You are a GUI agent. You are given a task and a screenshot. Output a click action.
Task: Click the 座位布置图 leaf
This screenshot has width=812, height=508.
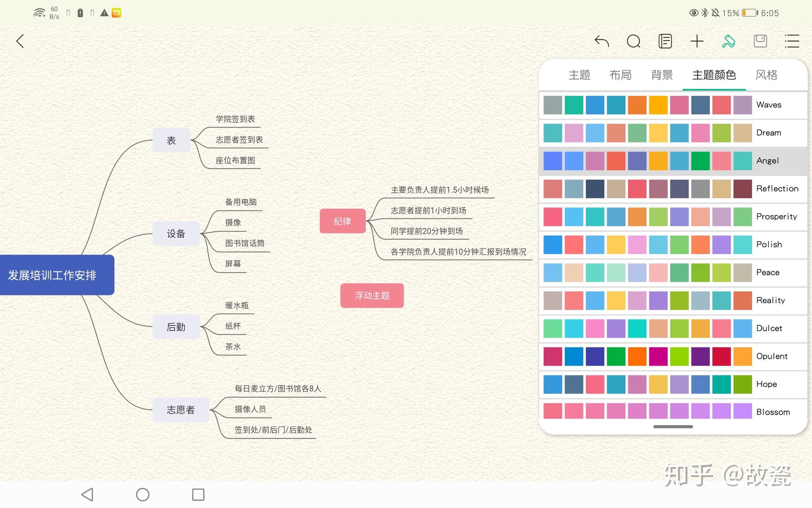[235, 160]
